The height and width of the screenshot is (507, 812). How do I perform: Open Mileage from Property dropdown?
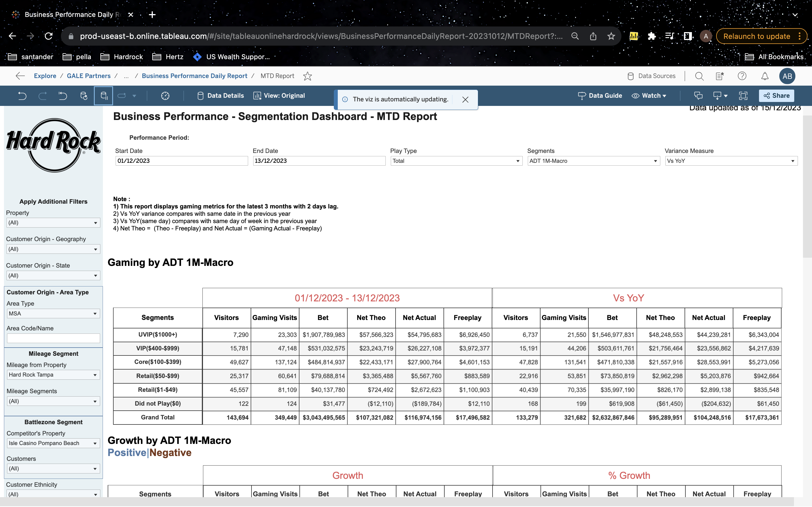(x=53, y=375)
